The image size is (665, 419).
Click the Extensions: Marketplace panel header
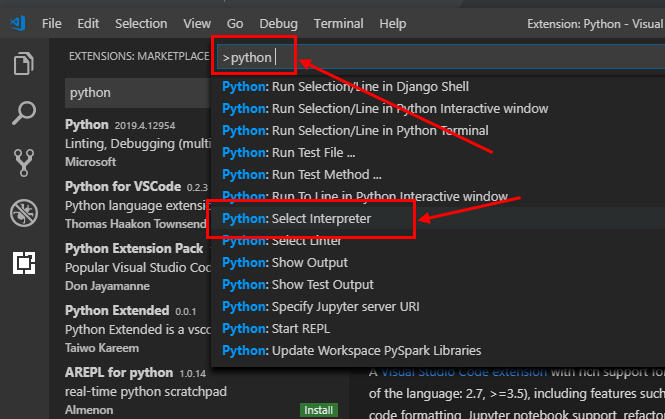click(139, 56)
